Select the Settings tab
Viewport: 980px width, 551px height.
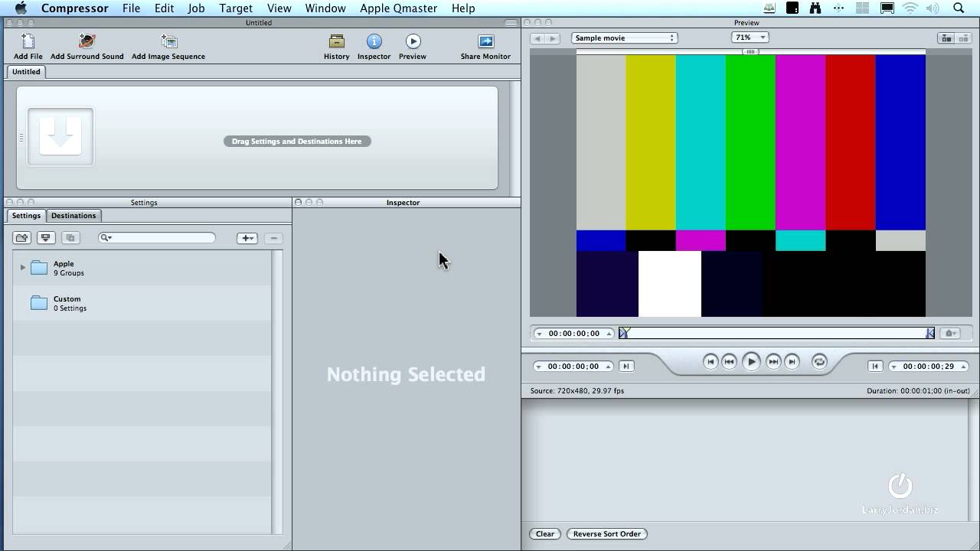(x=26, y=216)
